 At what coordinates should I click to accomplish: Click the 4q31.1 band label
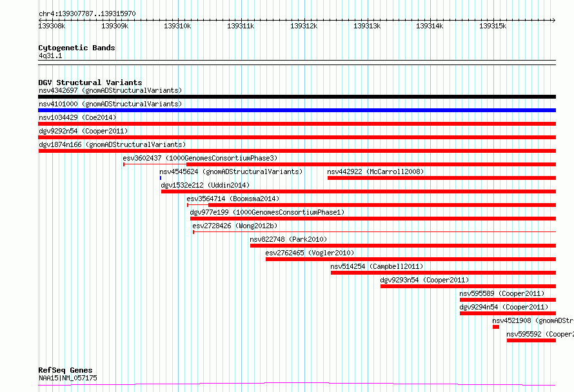50,56
